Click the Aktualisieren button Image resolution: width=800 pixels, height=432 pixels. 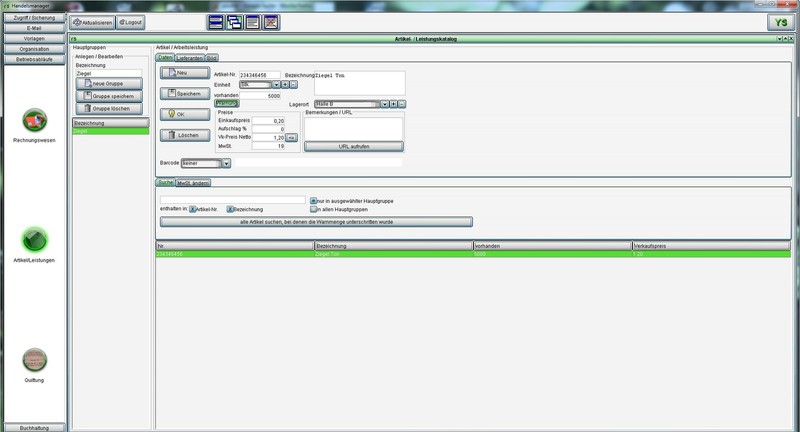(x=92, y=22)
